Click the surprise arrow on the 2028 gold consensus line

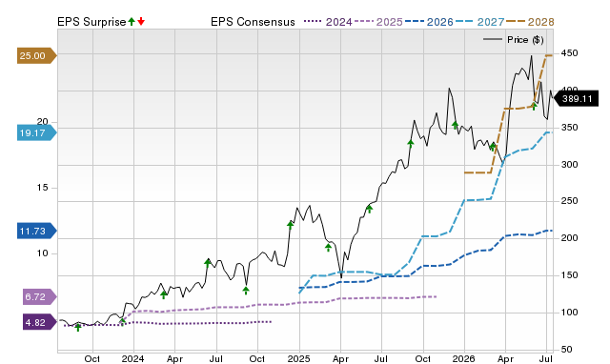[534, 106]
